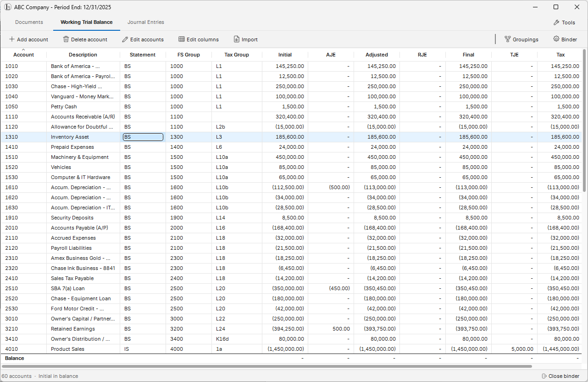Click the Tax Group column header
588x382 pixels.
pyautogui.click(x=237, y=55)
